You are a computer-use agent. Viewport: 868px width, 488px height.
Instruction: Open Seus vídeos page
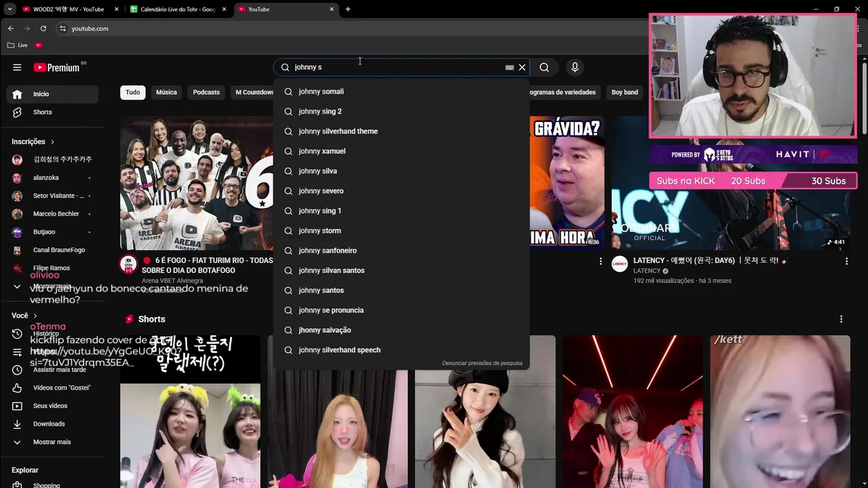click(x=52, y=405)
